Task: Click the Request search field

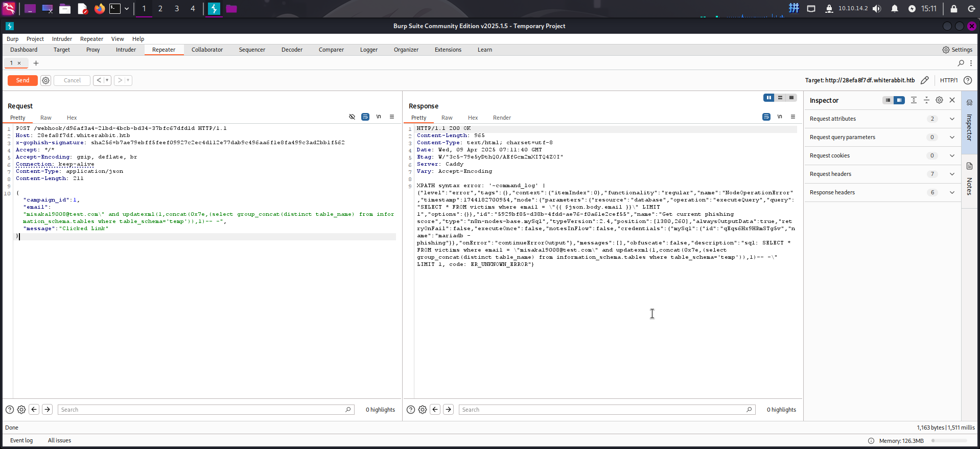Action: coord(206,410)
